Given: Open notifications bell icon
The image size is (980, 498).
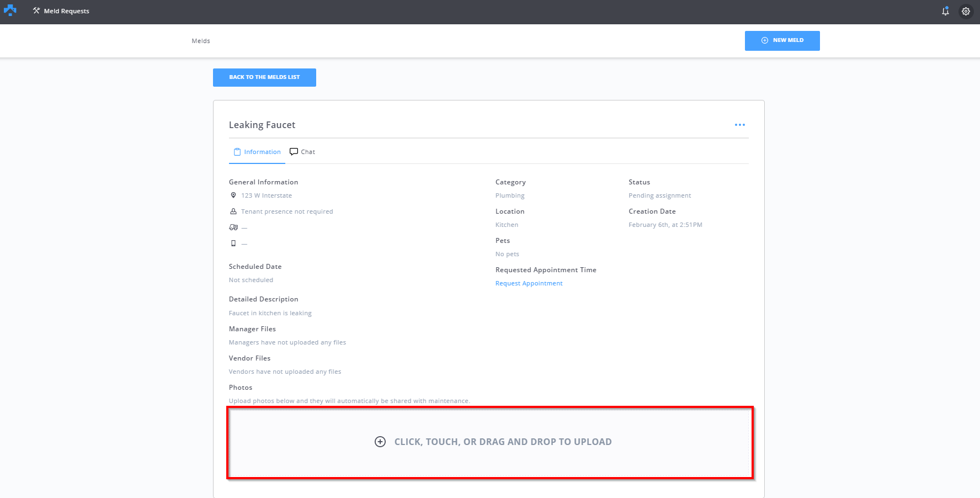Looking at the screenshot, I should 945,11.
